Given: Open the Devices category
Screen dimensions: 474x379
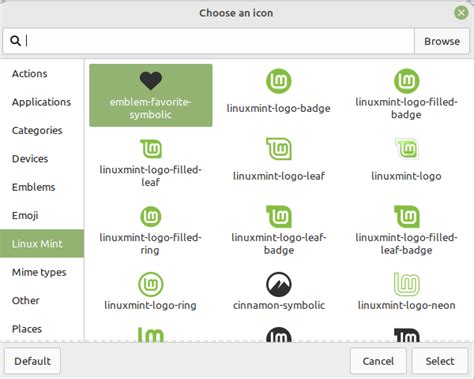Looking at the screenshot, I should 42,159.
